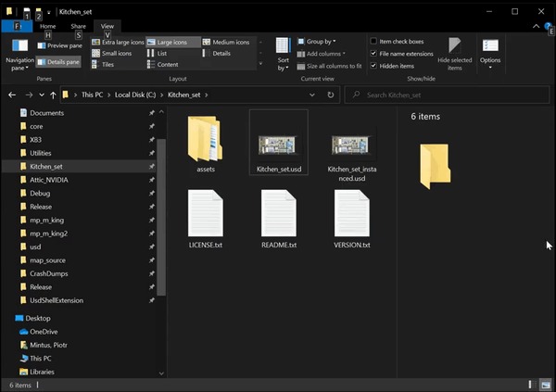Screen dimensions: 556x392
Task: Uncheck File name extensions
Action: 402,54
